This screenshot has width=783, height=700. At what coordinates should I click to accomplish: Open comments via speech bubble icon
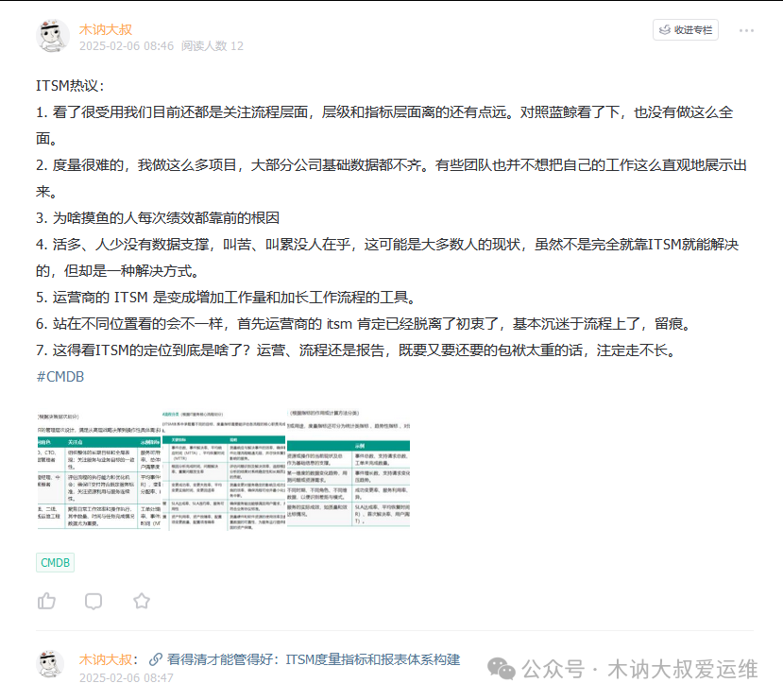coord(94,601)
